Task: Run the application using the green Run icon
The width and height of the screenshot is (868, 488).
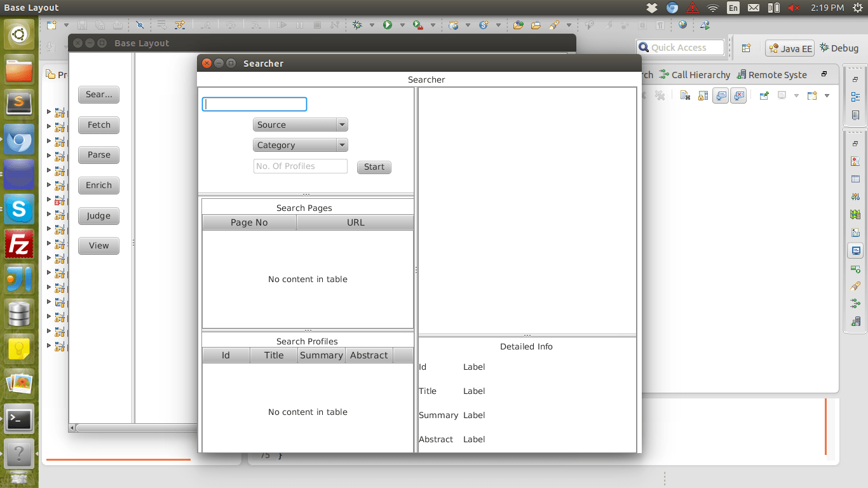Action: pyautogui.click(x=388, y=25)
